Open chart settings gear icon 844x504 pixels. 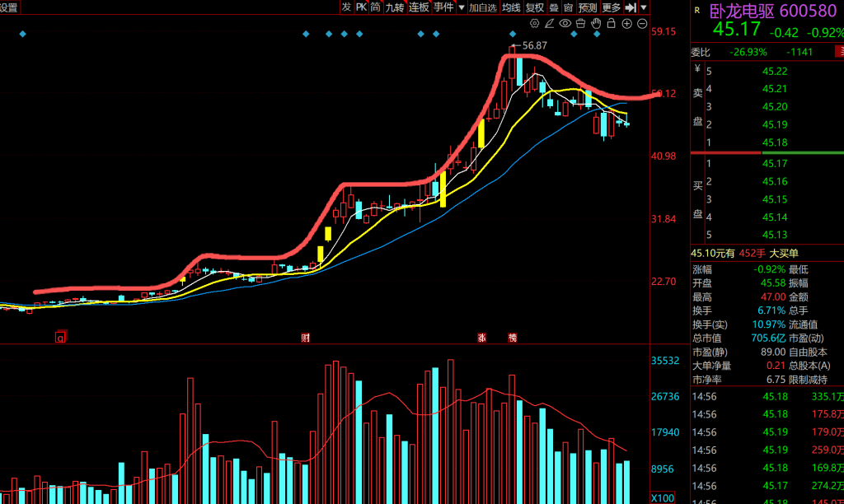point(537,23)
